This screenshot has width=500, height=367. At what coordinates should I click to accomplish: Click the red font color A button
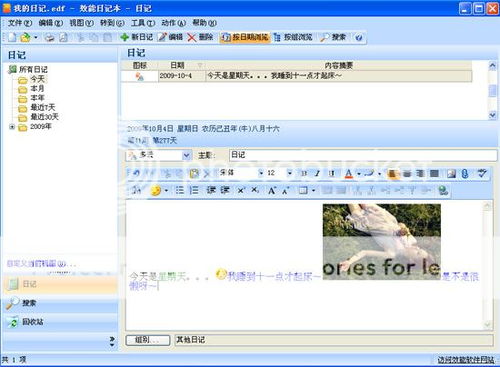click(x=349, y=173)
